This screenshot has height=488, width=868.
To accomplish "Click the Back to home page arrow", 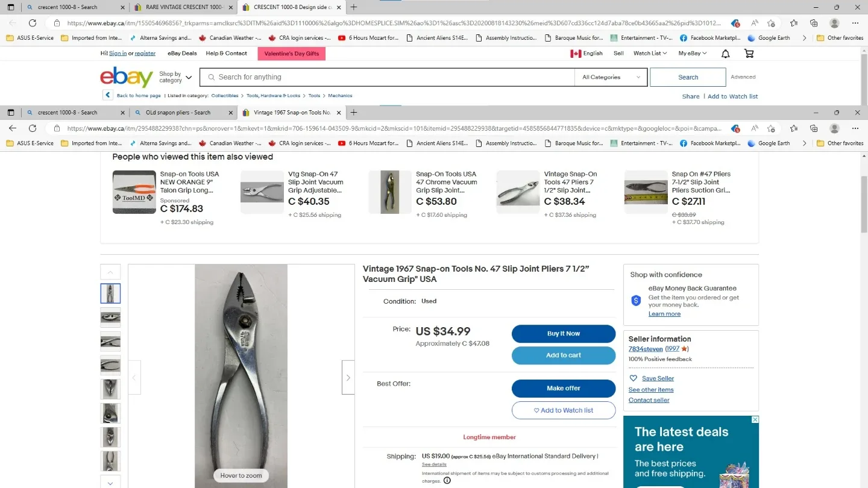I will [108, 95].
